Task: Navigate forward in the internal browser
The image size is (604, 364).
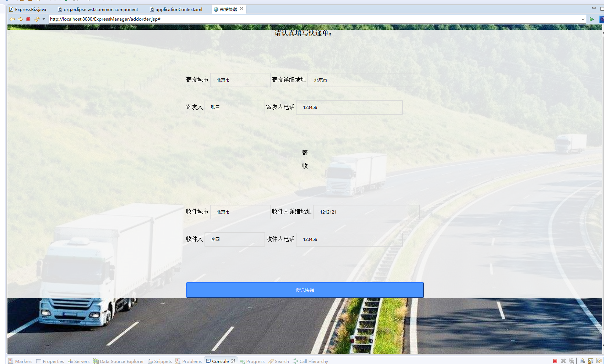Action: tap(20, 19)
